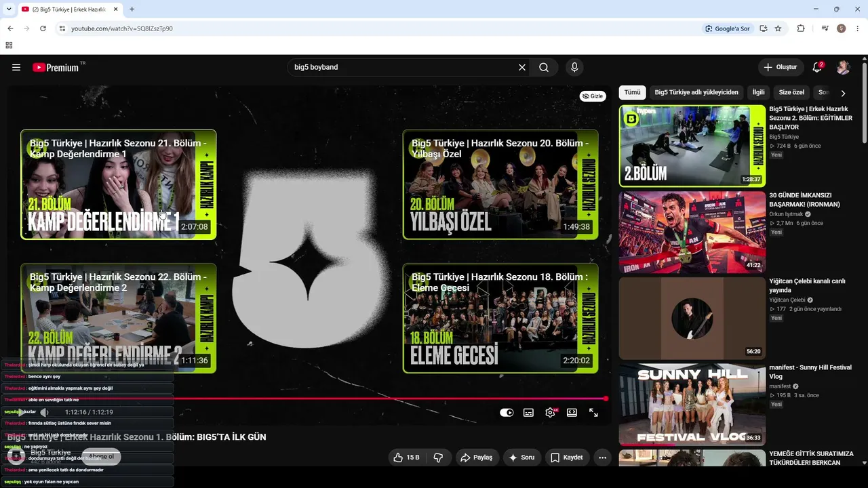Screen dimensions: 868x488
Task: Open the media controls icon in Chrome
Action: 825,28
